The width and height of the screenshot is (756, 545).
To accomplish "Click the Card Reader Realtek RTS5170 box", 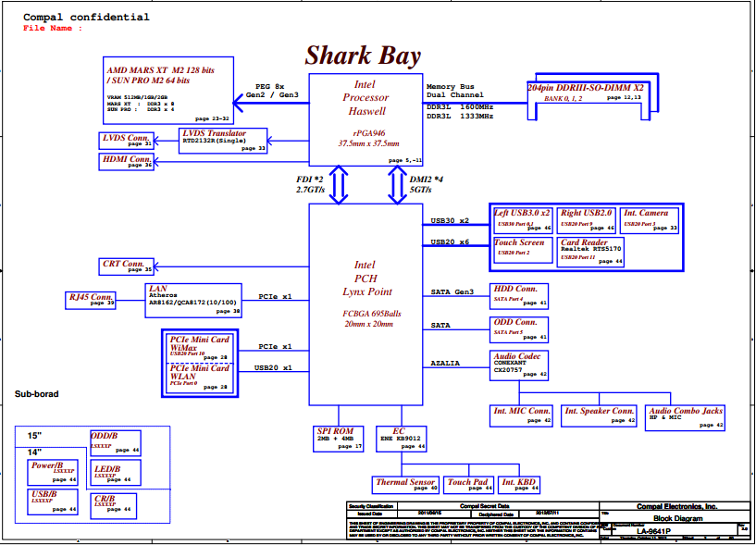I will click(x=590, y=252).
